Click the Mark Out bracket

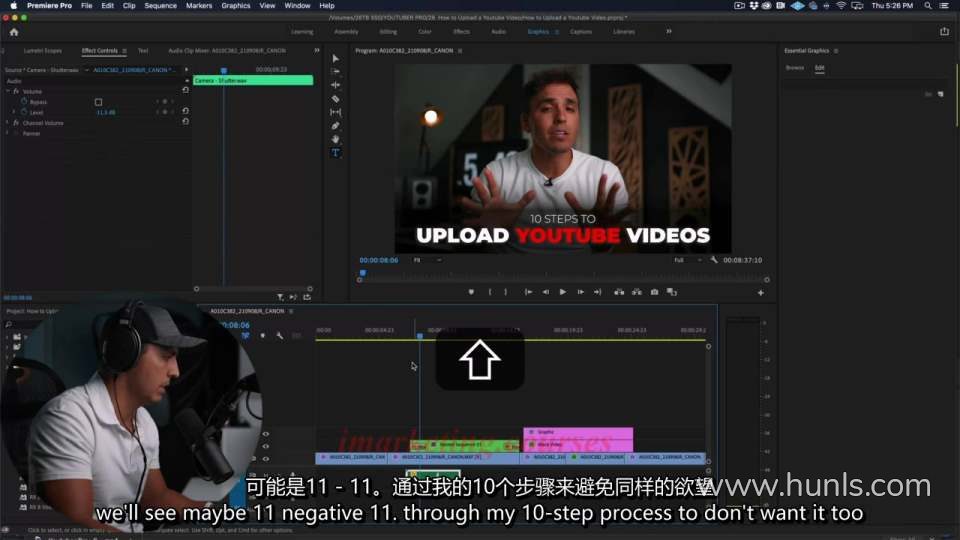506,292
